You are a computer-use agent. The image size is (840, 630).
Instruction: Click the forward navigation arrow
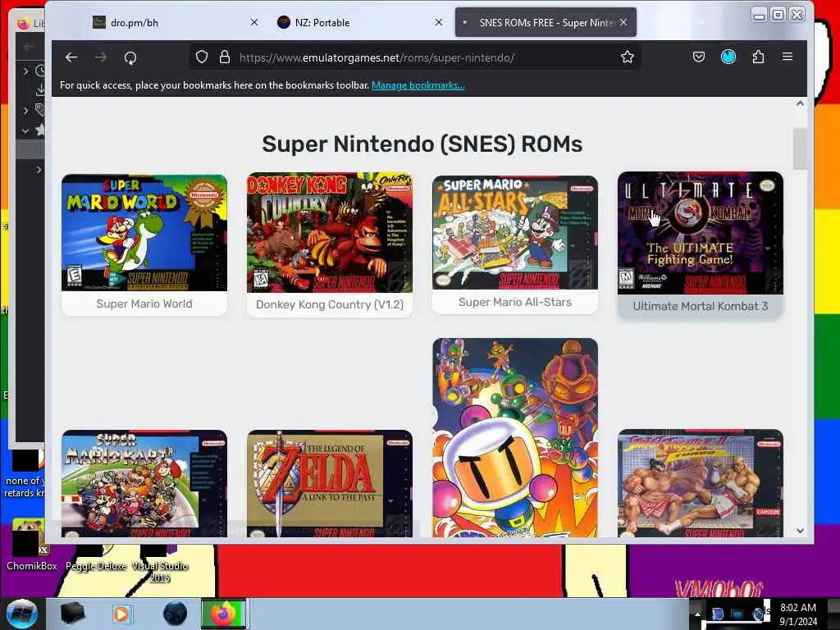coord(101,57)
